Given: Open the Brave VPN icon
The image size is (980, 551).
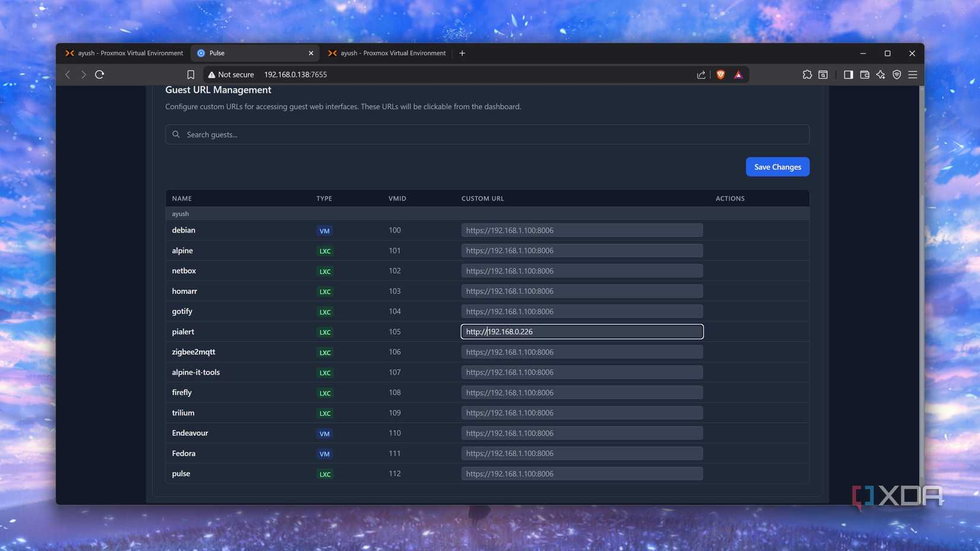Looking at the screenshot, I should pyautogui.click(x=897, y=75).
